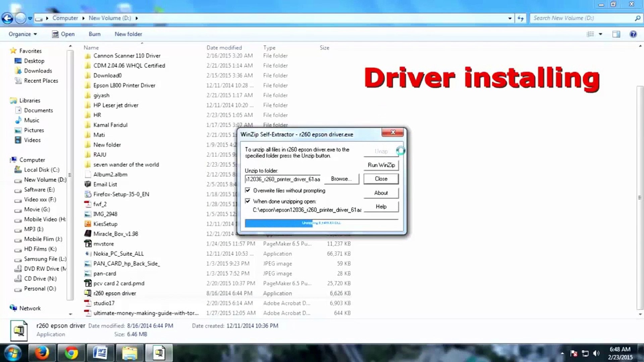Open the Organize dropdown menu
Viewport: 644px width, 362px height.
click(x=22, y=34)
